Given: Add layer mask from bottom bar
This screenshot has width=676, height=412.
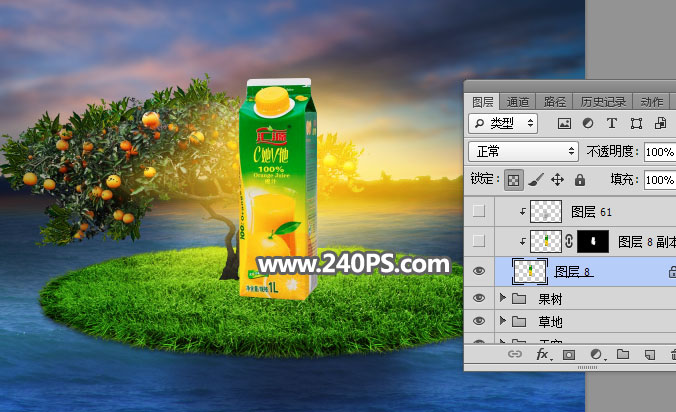Looking at the screenshot, I should pos(569,355).
